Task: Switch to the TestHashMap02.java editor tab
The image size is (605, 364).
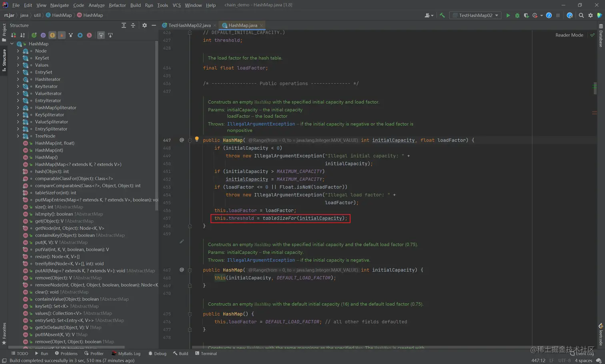Action: click(189, 25)
